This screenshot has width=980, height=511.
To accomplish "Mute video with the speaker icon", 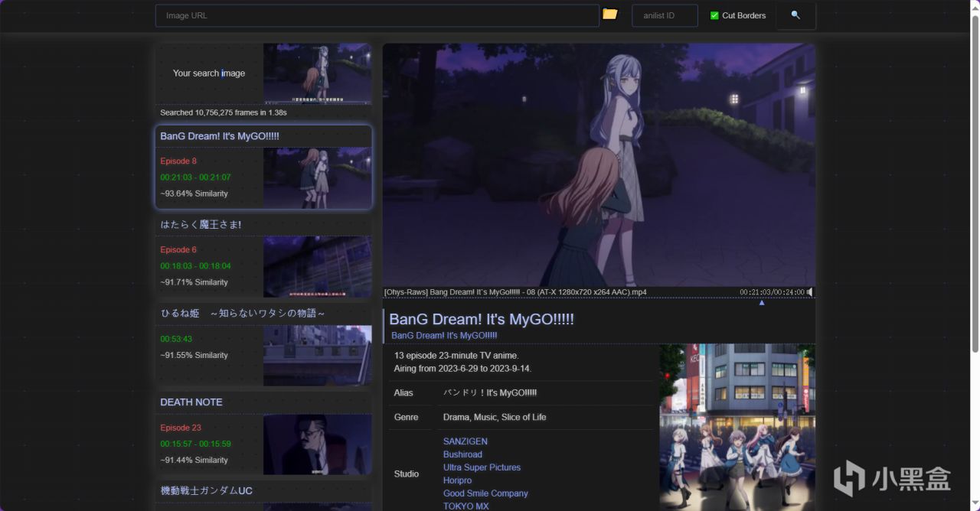I will [810, 292].
